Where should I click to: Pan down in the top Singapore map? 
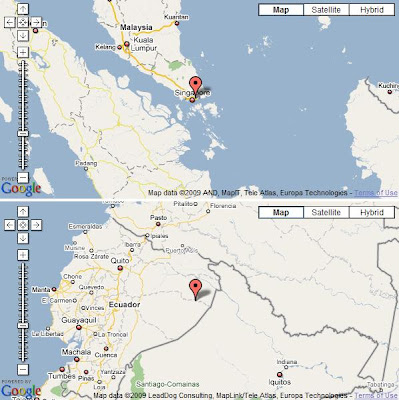(23, 35)
